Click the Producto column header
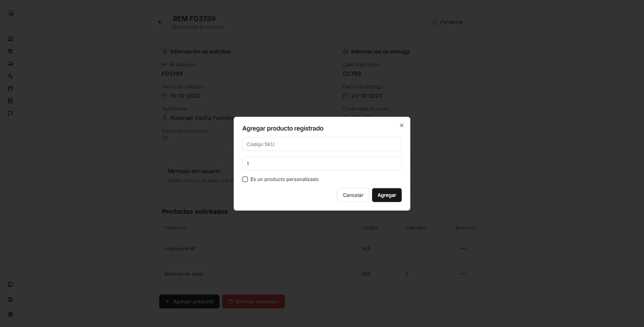The image size is (644, 327). [175, 228]
